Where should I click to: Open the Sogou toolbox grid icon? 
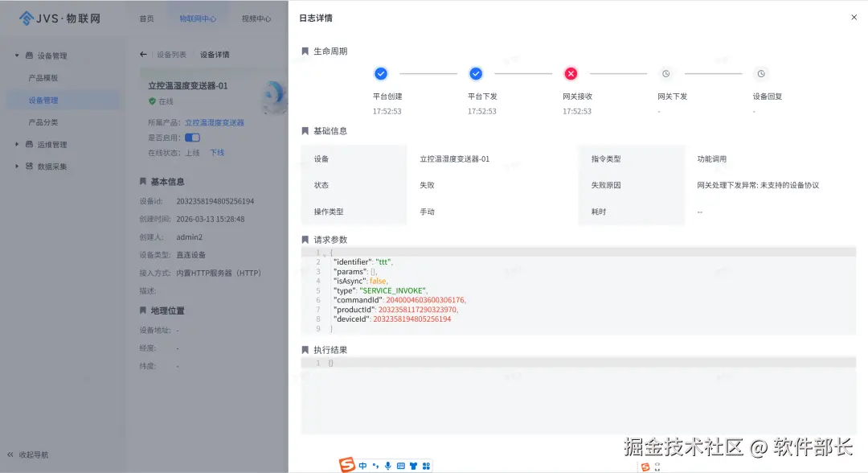pos(426,465)
